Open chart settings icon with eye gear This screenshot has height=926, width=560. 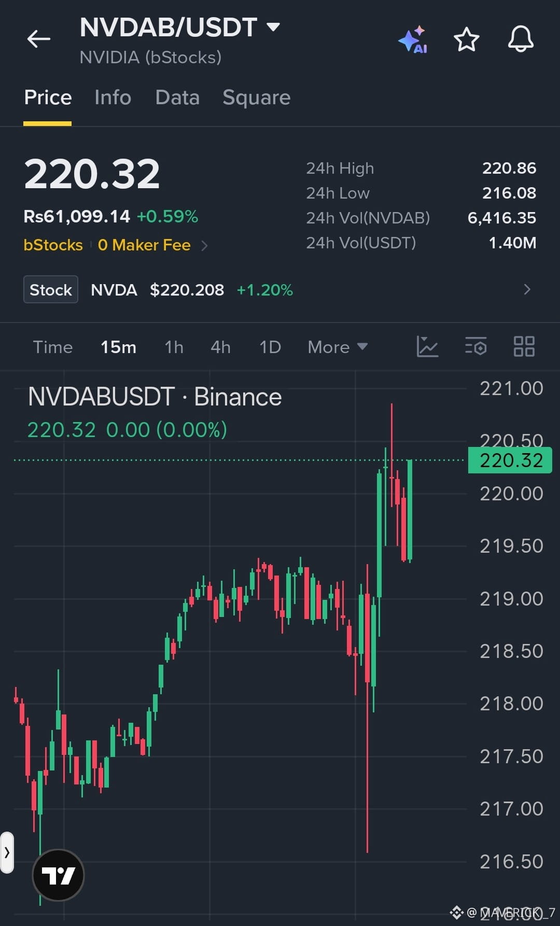pos(475,346)
